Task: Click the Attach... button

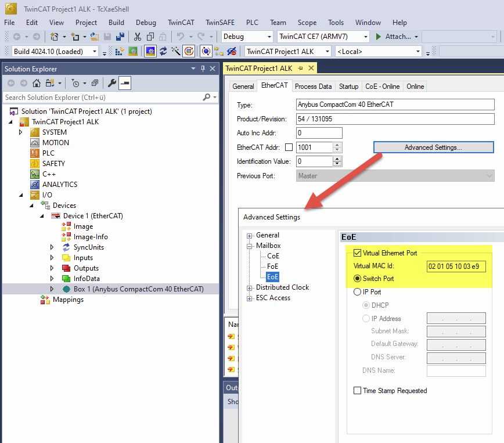Action: click(397, 37)
